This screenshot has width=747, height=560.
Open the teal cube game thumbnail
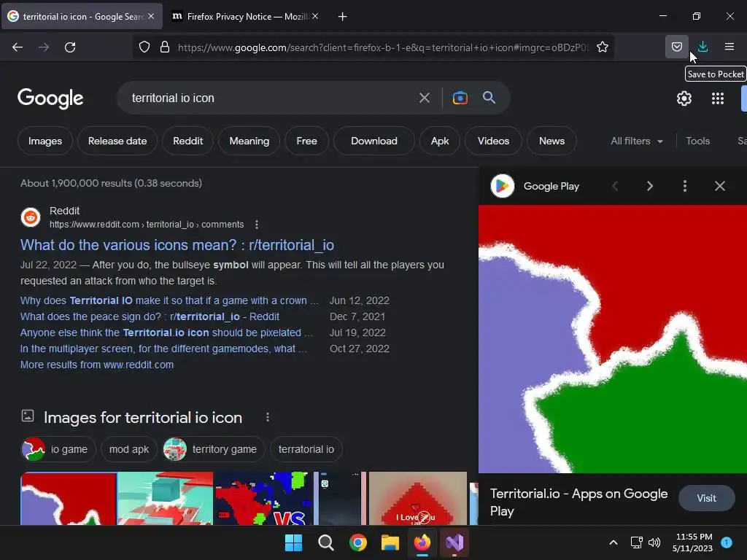[x=166, y=498]
